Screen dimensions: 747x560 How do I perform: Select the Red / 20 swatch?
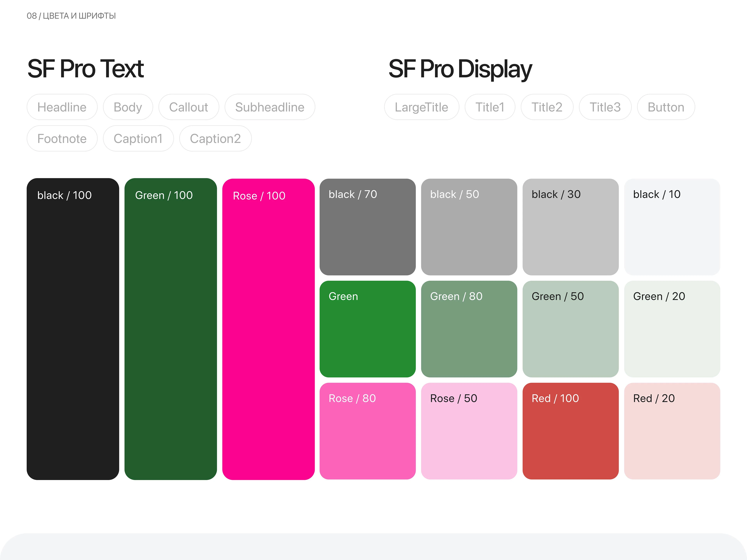(x=672, y=431)
